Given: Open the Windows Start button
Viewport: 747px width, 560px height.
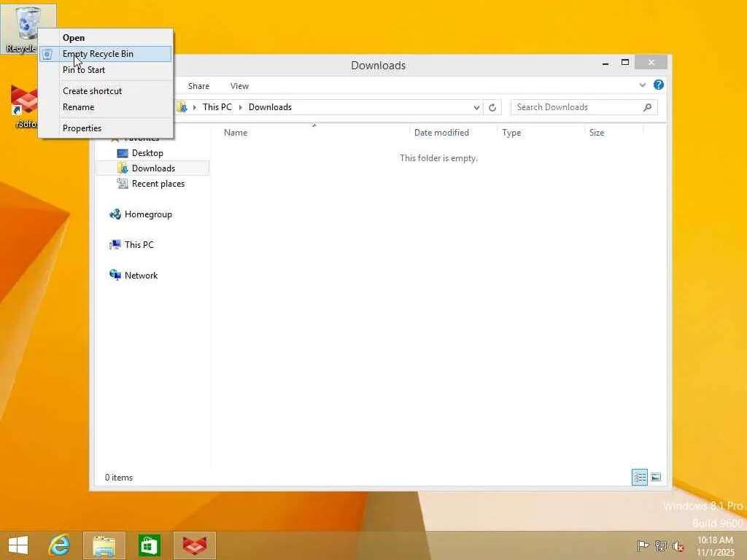Looking at the screenshot, I should pyautogui.click(x=18, y=545).
